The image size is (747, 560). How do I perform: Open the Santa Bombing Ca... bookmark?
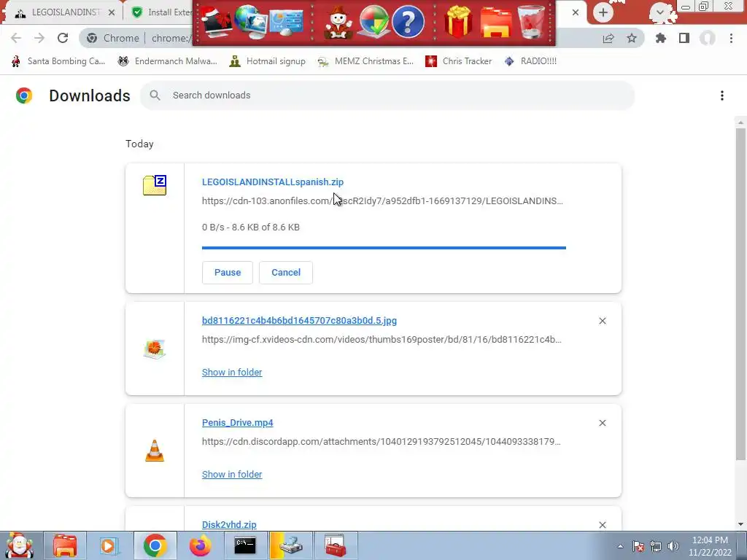58,61
